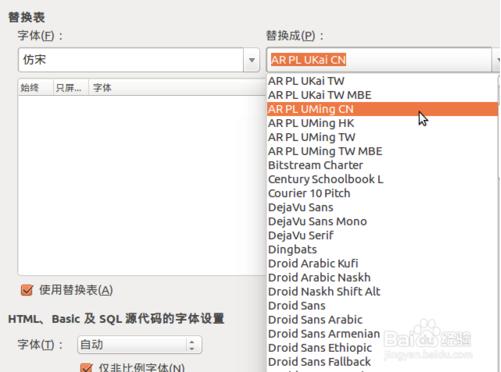Pick AR PL UMing HK font
The height and width of the screenshot is (372, 501).
pyautogui.click(x=382, y=123)
